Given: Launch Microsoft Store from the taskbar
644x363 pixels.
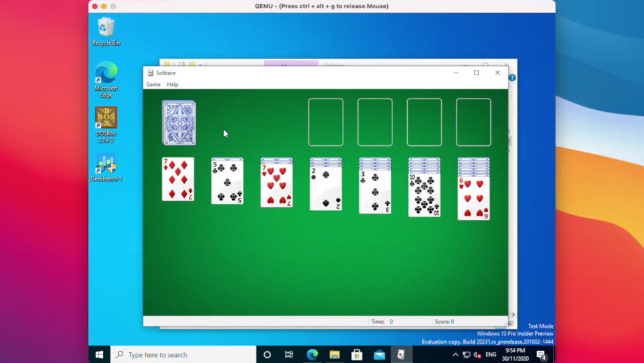Looking at the screenshot, I should pyautogui.click(x=357, y=354).
